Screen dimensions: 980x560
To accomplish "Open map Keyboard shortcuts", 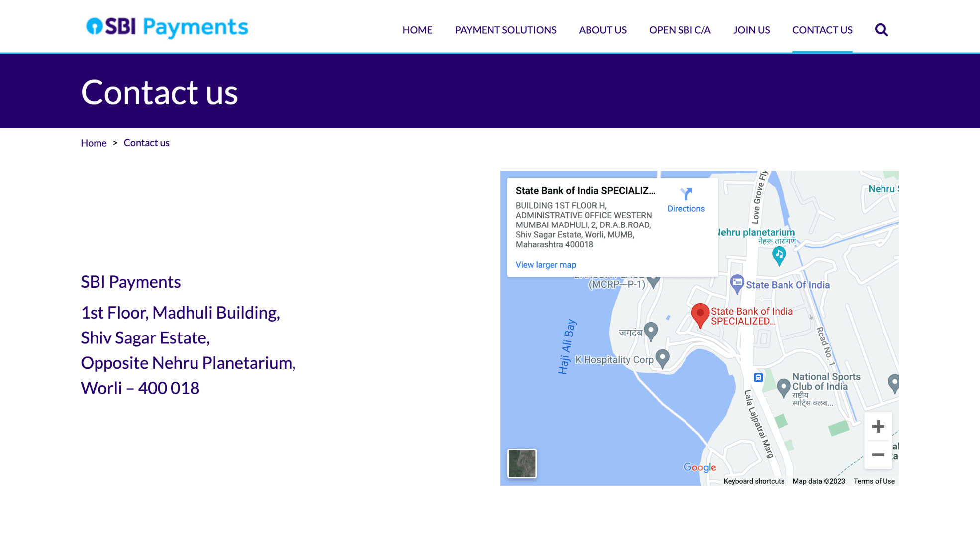I will coord(754,481).
